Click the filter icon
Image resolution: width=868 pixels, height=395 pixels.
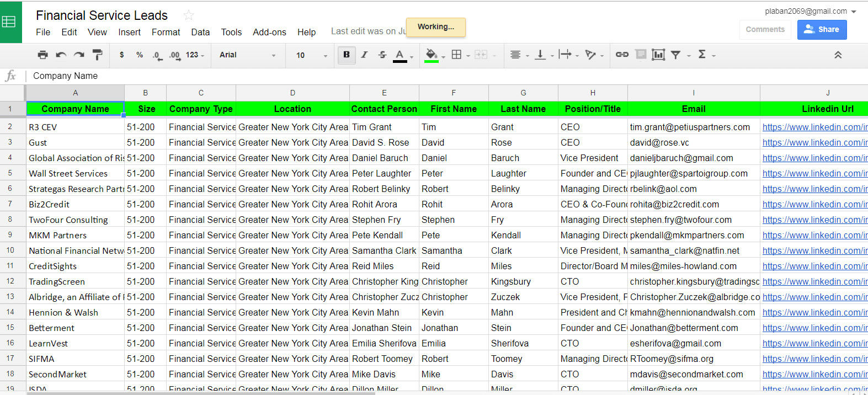(x=675, y=55)
